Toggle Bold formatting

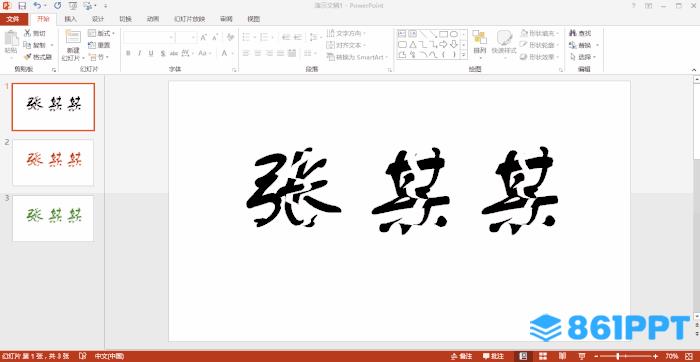point(128,53)
